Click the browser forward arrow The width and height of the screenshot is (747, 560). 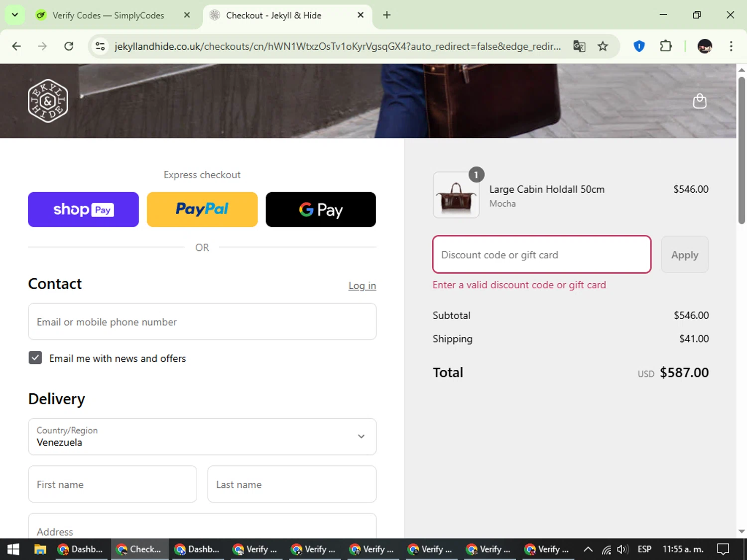click(x=42, y=46)
